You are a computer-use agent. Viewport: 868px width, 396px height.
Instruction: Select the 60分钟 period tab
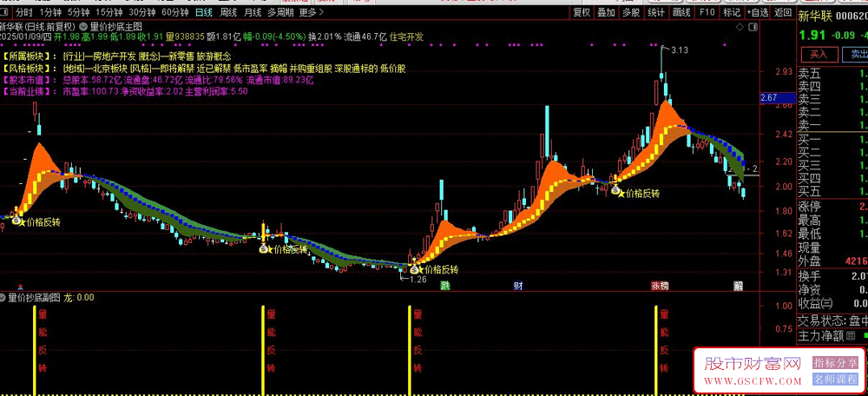(x=175, y=12)
